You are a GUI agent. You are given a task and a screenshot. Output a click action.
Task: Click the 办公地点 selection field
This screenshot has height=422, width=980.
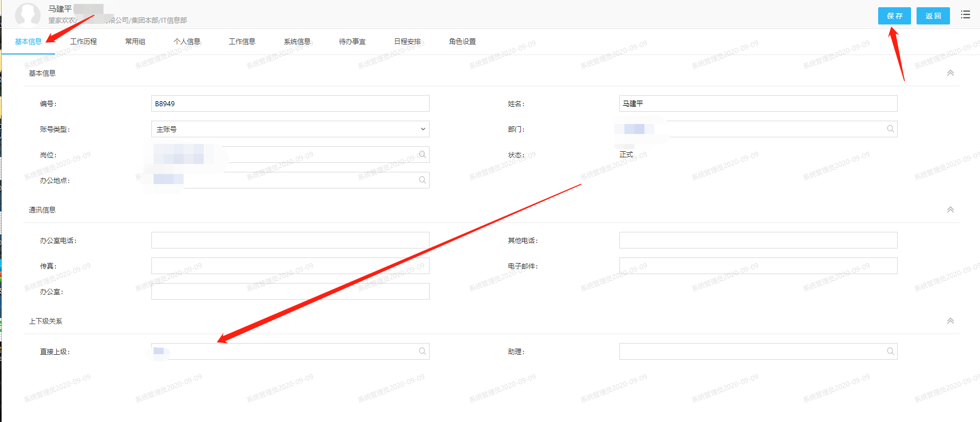click(290, 180)
